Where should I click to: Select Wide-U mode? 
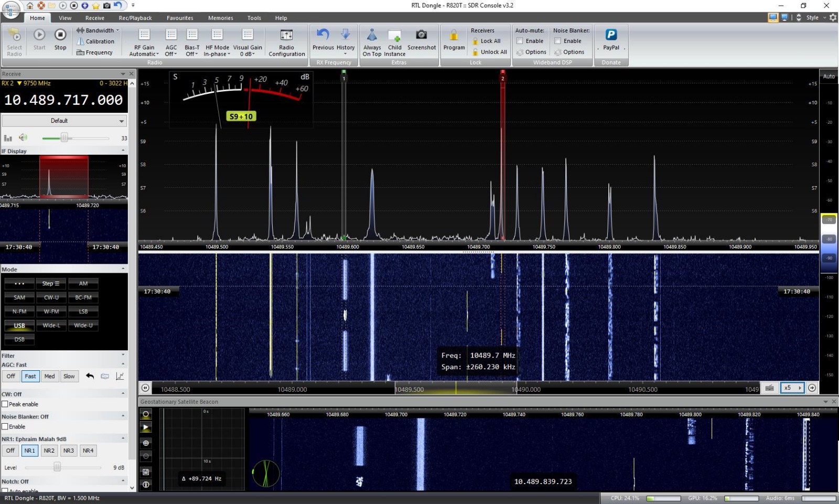83,326
